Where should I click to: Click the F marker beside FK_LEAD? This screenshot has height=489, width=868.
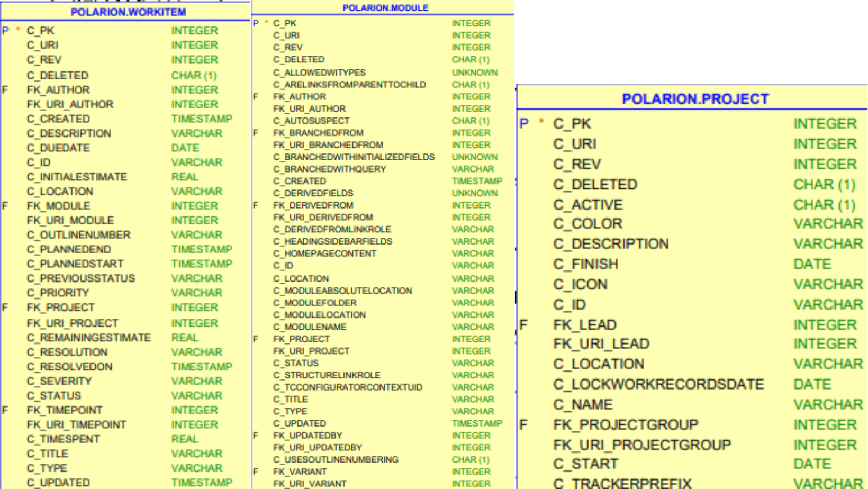coord(523,324)
